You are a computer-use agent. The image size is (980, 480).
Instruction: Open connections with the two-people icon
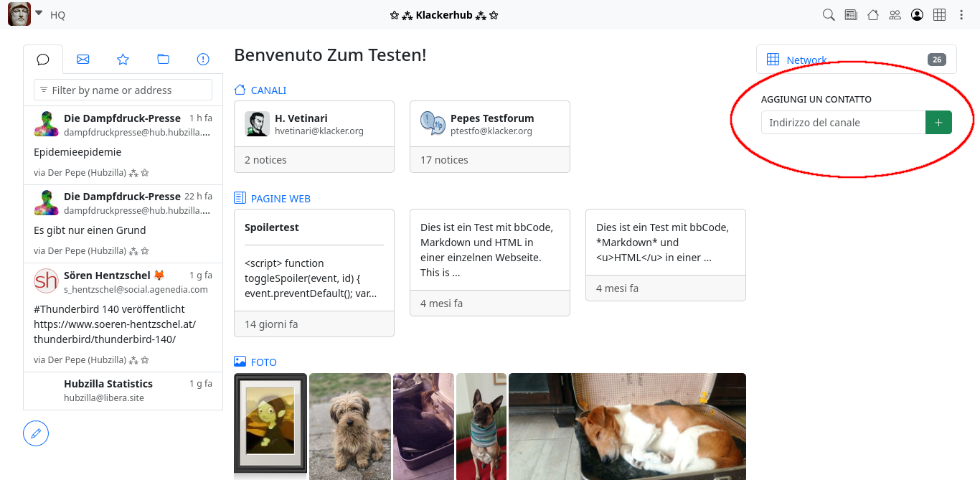pos(895,15)
